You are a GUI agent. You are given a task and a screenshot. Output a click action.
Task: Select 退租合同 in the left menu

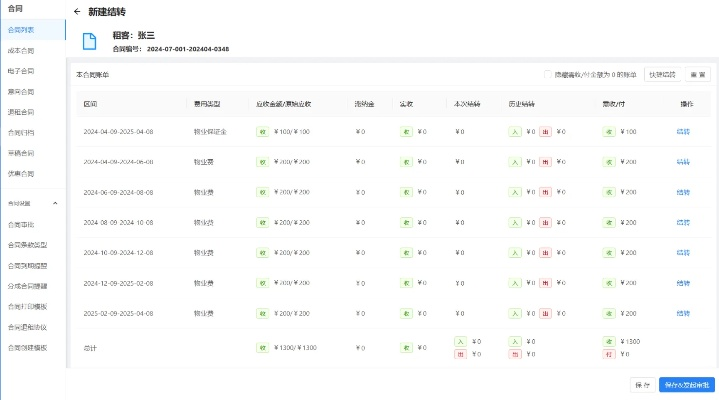(20, 112)
